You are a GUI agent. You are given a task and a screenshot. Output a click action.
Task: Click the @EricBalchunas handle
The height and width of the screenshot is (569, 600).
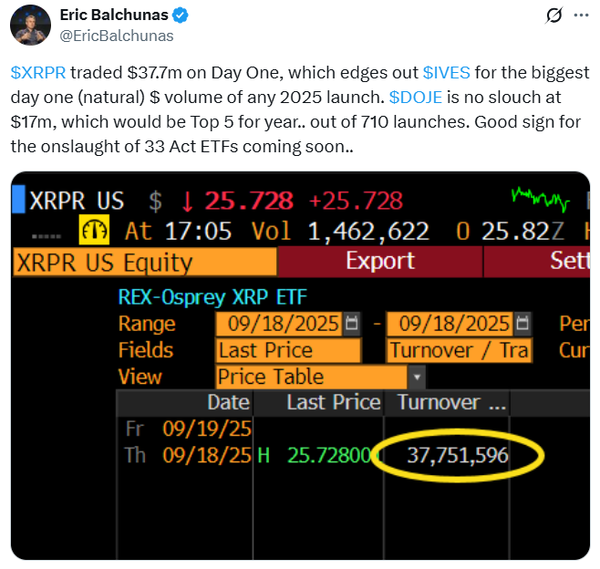117,36
